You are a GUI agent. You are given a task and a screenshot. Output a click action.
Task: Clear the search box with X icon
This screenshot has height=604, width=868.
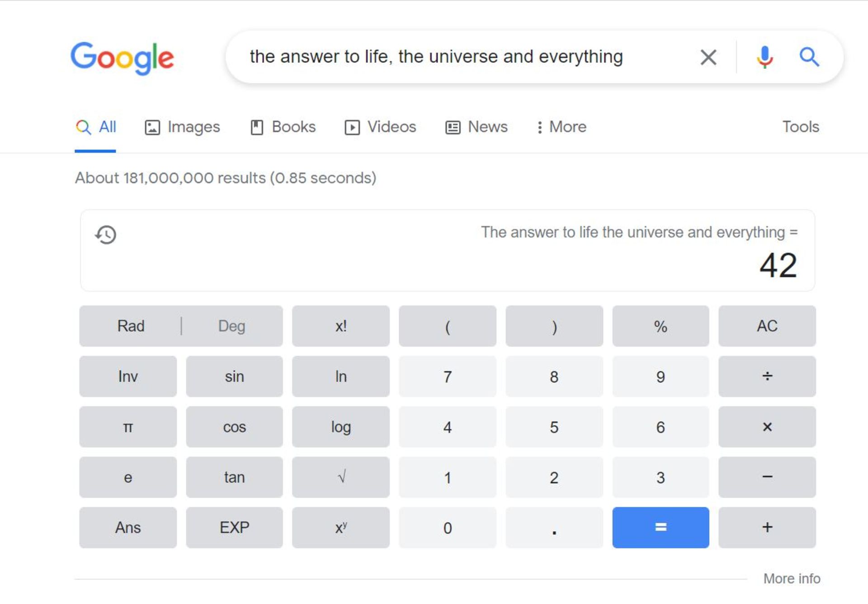[x=708, y=57]
